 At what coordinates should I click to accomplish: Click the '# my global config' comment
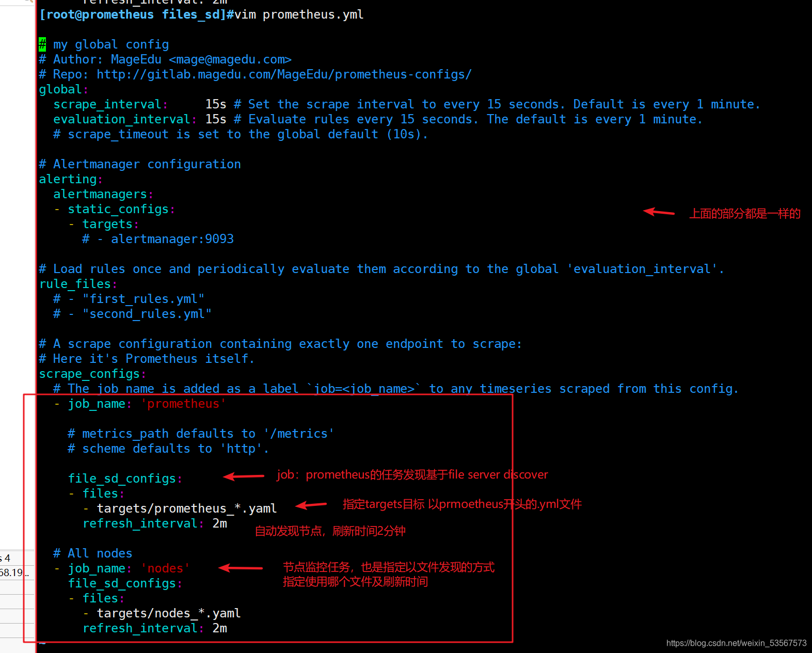point(104,44)
